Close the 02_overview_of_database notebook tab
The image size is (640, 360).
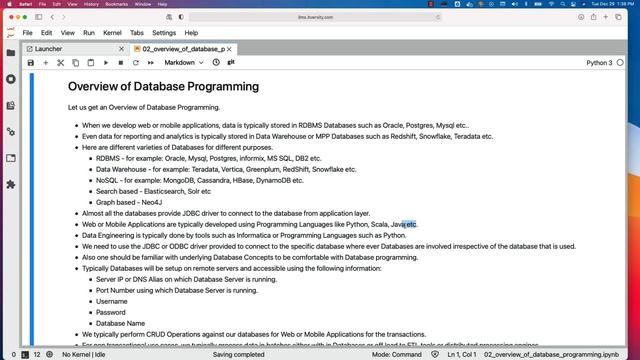pyautogui.click(x=229, y=49)
